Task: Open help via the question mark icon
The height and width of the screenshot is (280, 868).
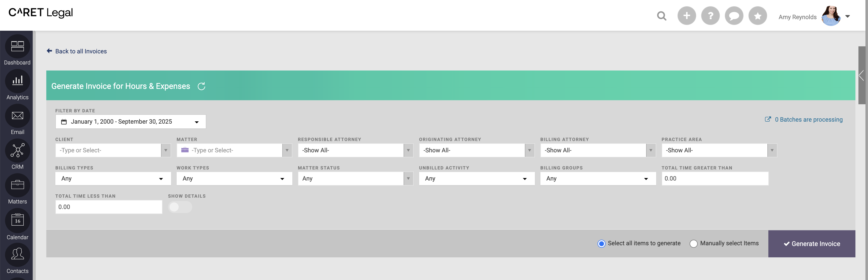Action: (x=710, y=16)
